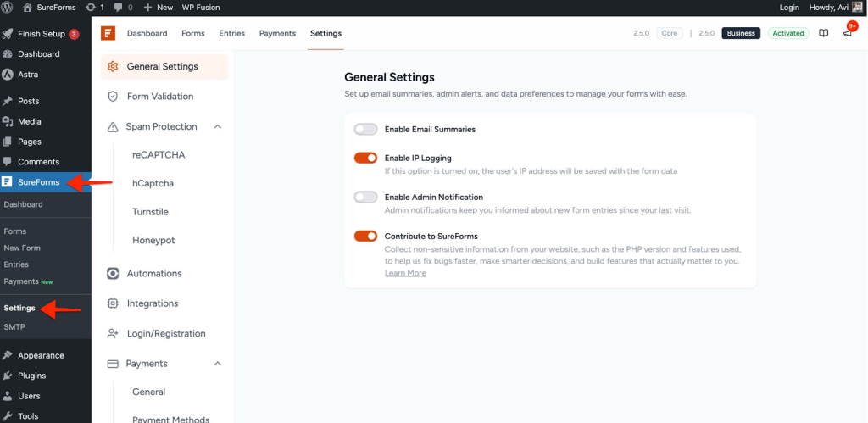
Task: Collapse the Payments section chevron
Action: pos(218,364)
